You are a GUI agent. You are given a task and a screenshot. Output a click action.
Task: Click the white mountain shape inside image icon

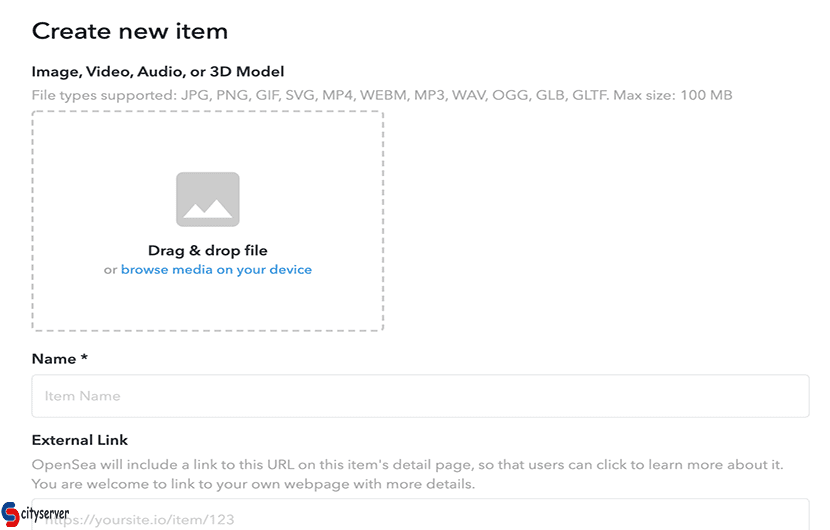(208, 209)
